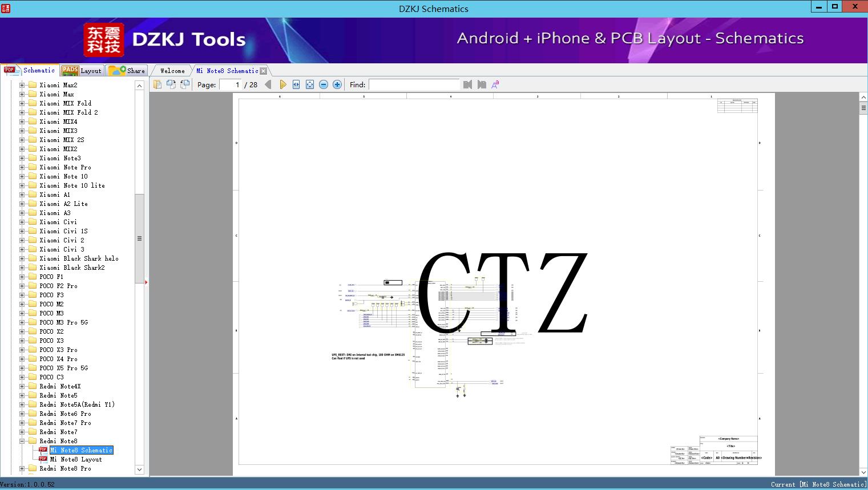Expand the Redmi Note8 Pro folder
This screenshot has height=490, width=868.
22,468
